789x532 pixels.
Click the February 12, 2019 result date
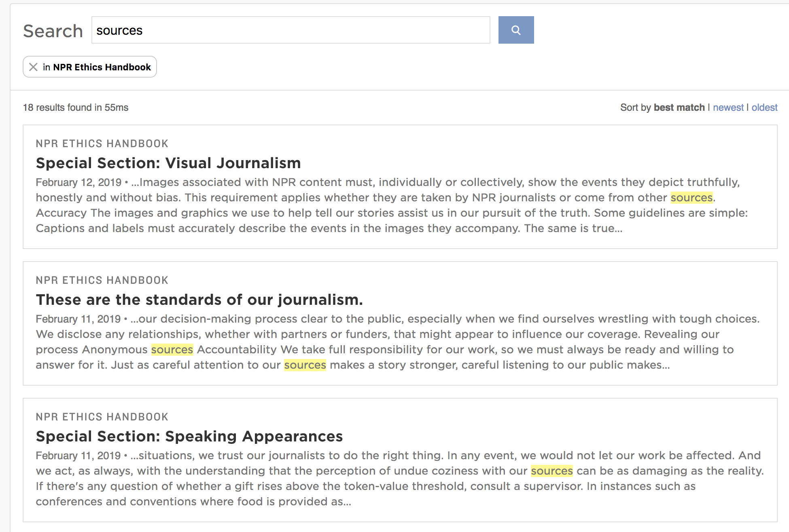click(x=78, y=182)
